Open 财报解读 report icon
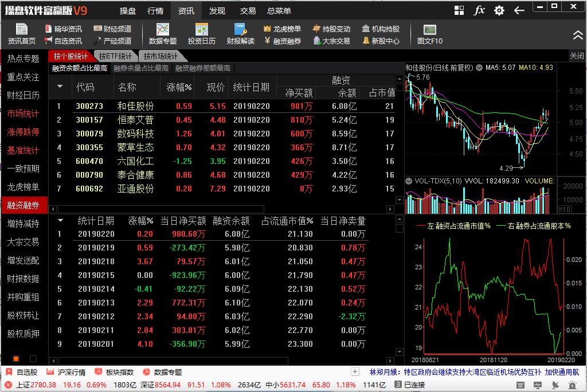This screenshot has width=587, height=392. 240,34
